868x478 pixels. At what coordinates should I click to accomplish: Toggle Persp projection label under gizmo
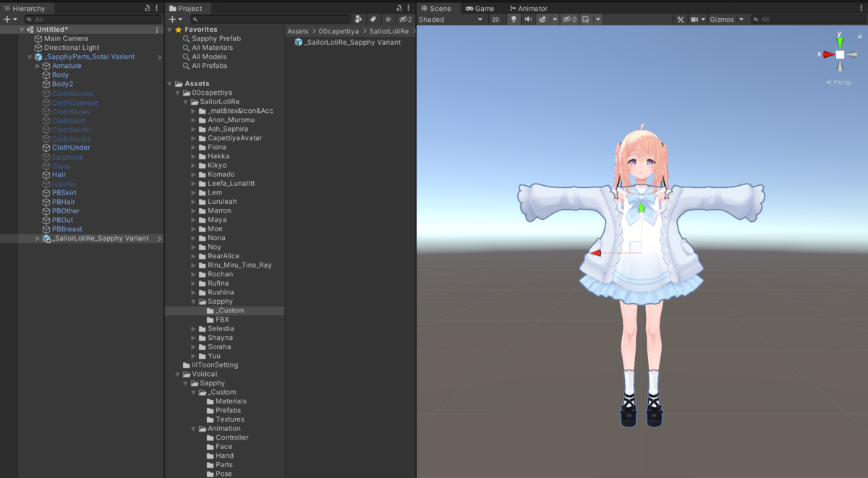[x=839, y=82]
